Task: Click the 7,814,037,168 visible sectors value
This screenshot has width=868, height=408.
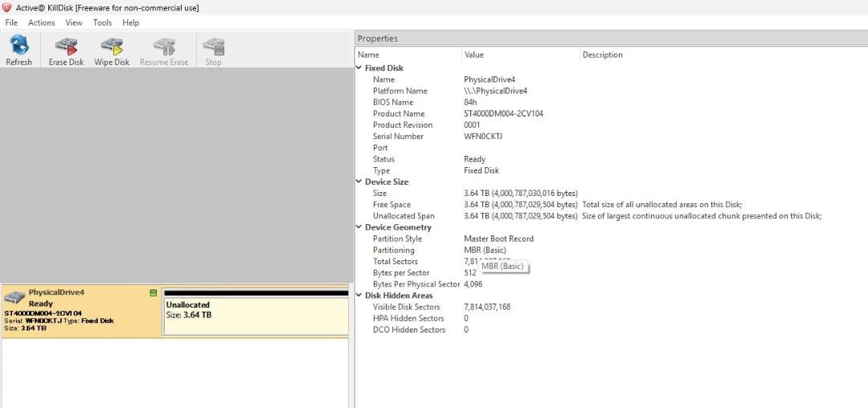Action: tap(487, 307)
